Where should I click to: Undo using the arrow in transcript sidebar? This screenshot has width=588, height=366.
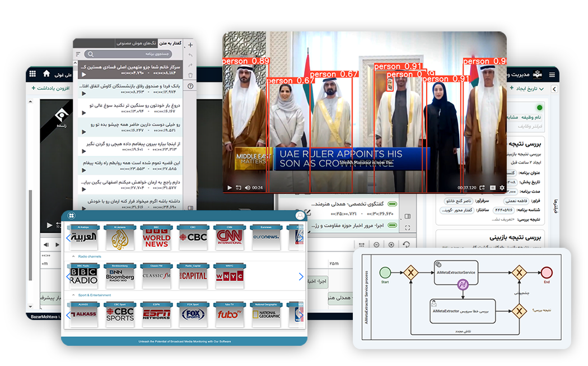(x=190, y=55)
